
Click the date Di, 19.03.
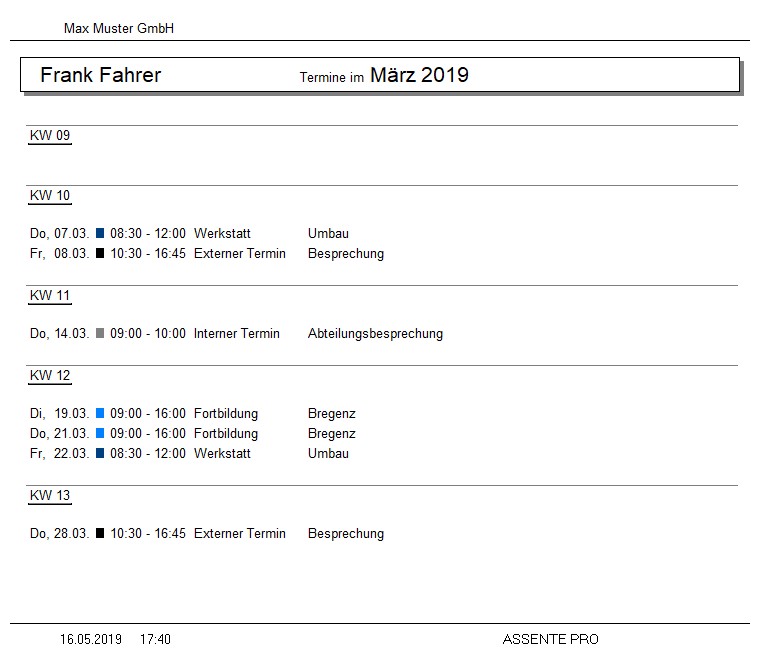[x=59, y=413]
